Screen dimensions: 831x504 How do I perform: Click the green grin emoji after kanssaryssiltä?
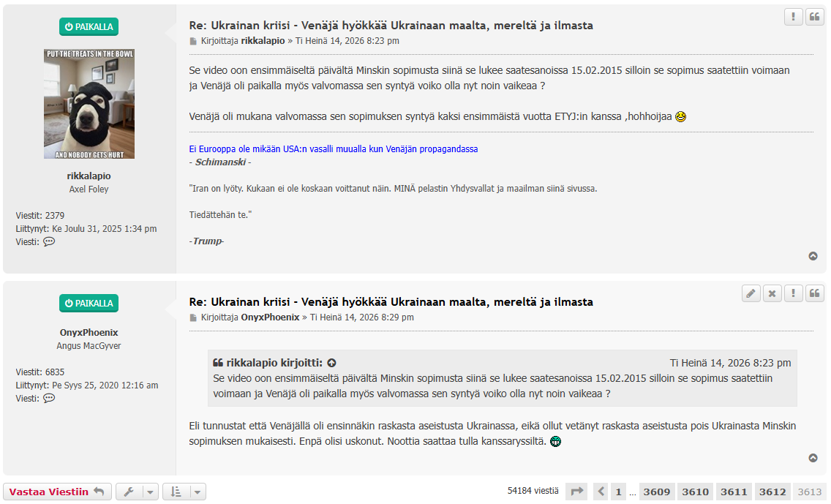pos(555,442)
